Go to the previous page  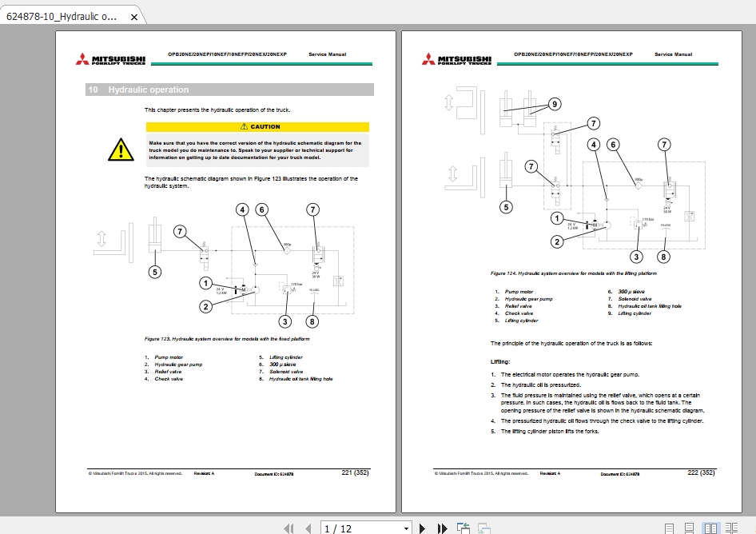point(308,528)
